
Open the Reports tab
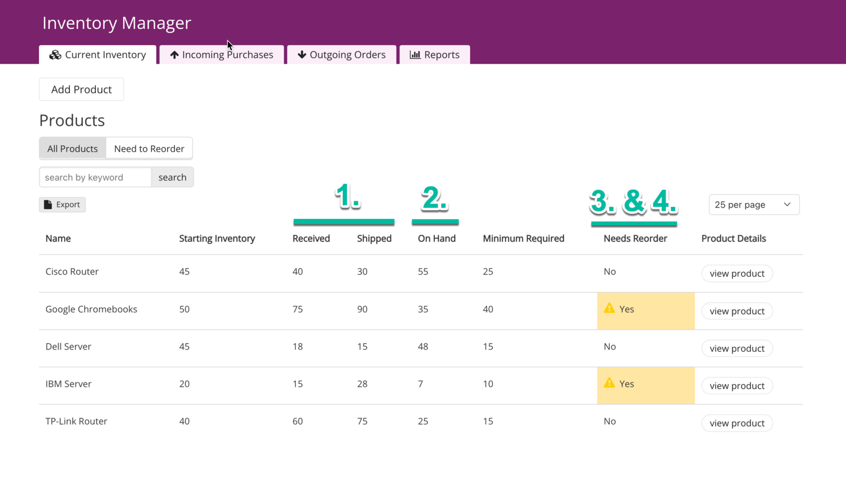coord(434,54)
